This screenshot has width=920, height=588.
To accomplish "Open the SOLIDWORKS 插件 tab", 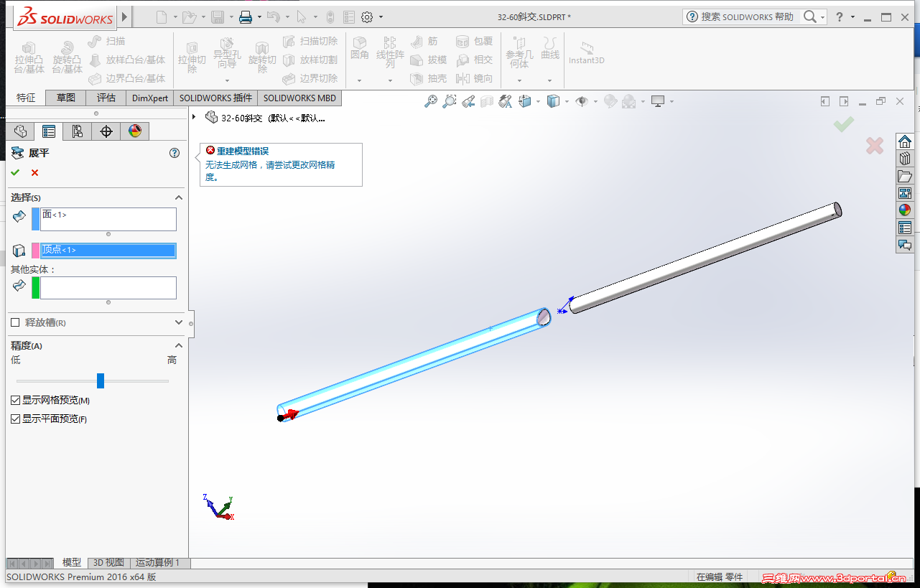I will [216, 98].
